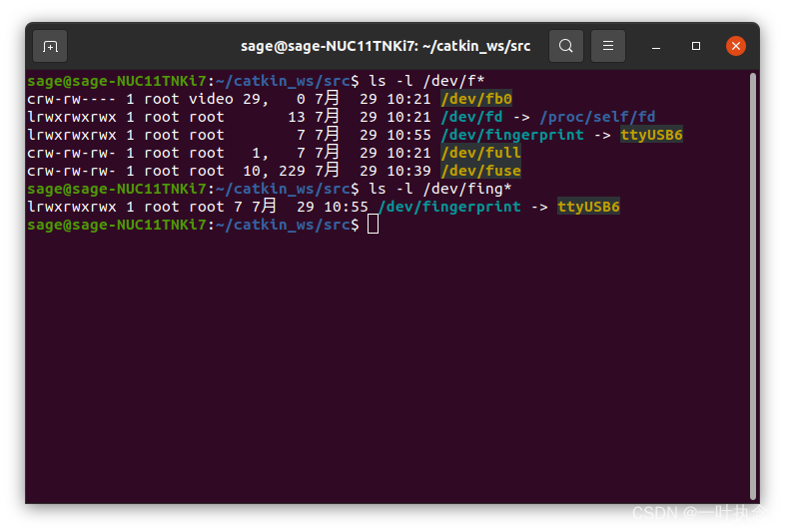Screen dimensions: 785x532
Task: Click the 10, 229 device numbers of fuse
Action: (274, 171)
